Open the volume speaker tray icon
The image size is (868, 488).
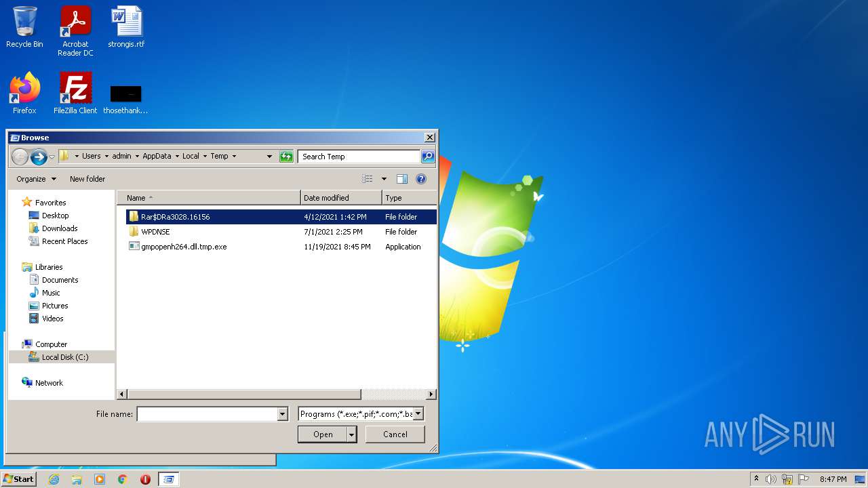click(771, 479)
